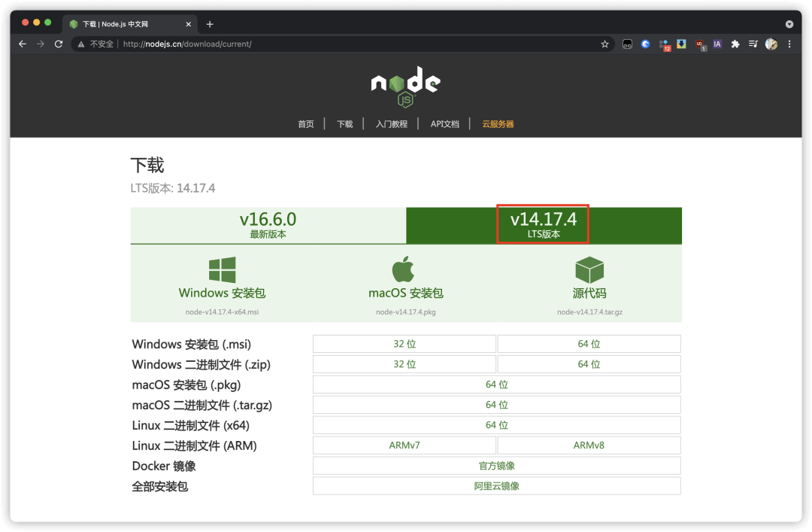This screenshot has width=812, height=532.
Task: Click the Apple logo icon
Action: click(404, 269)
